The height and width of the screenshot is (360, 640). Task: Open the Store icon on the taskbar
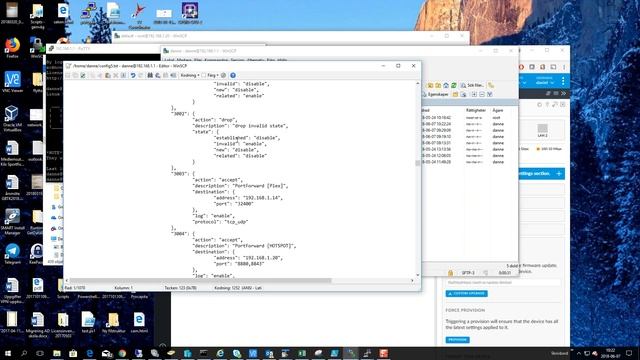pos(73,353)
